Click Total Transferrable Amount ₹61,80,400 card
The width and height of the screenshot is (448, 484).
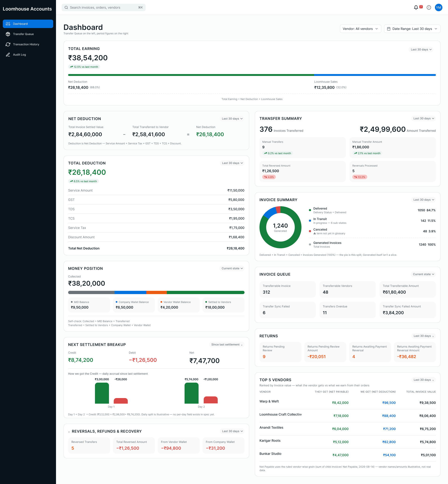407,289
